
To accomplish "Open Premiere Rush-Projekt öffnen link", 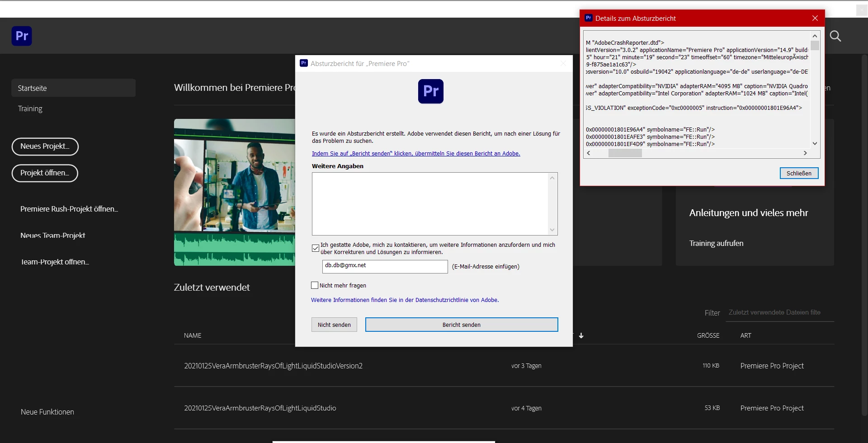I will click(x=69, y=209).
